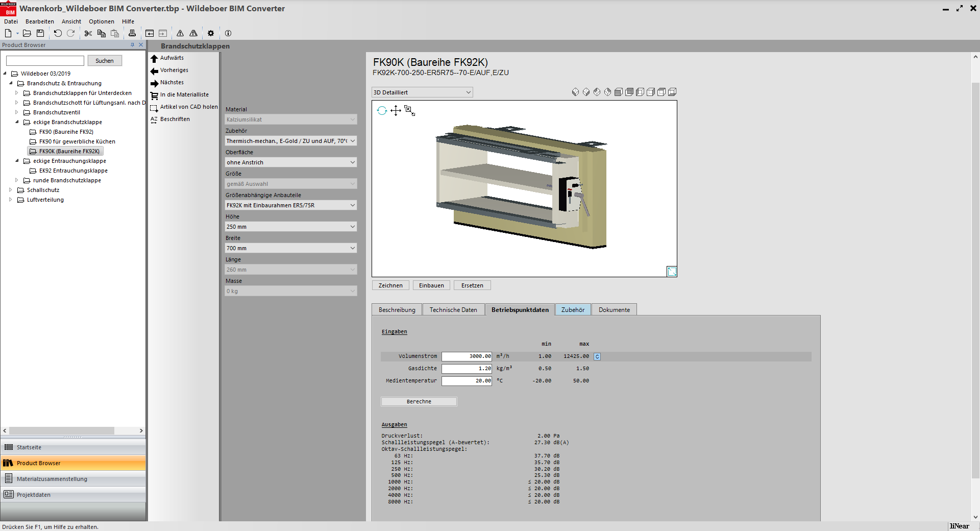Open the Ansicht menu
The image size is (980, 531).
point(71,21)
